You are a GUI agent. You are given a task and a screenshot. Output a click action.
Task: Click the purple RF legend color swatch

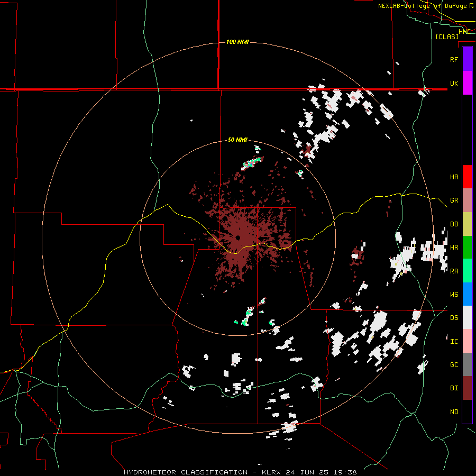click(x=467, y=59)
